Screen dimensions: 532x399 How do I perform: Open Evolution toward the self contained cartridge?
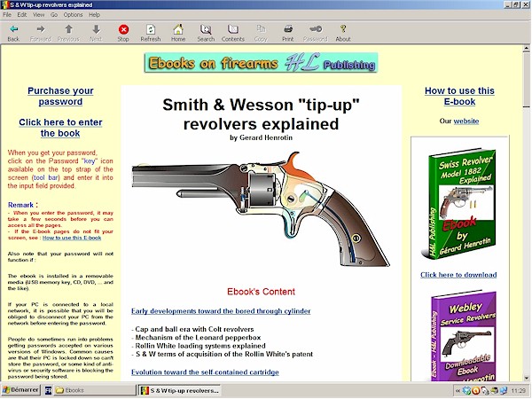click(x=205, y=372)
